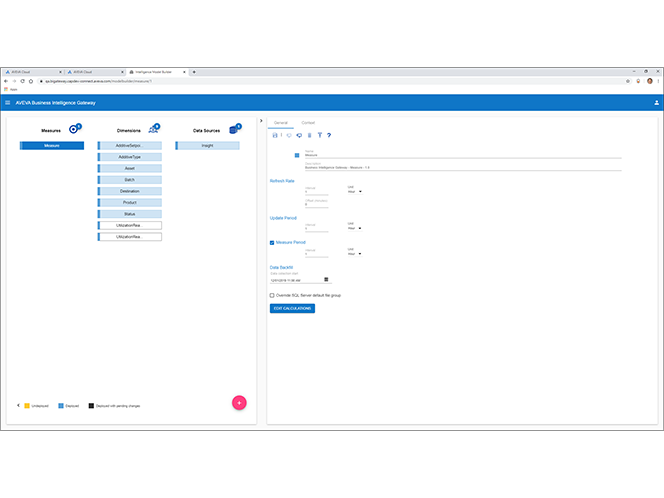Uncheck the Measure Period checkbox
This screenshot has width=664, height=498.
272,242
